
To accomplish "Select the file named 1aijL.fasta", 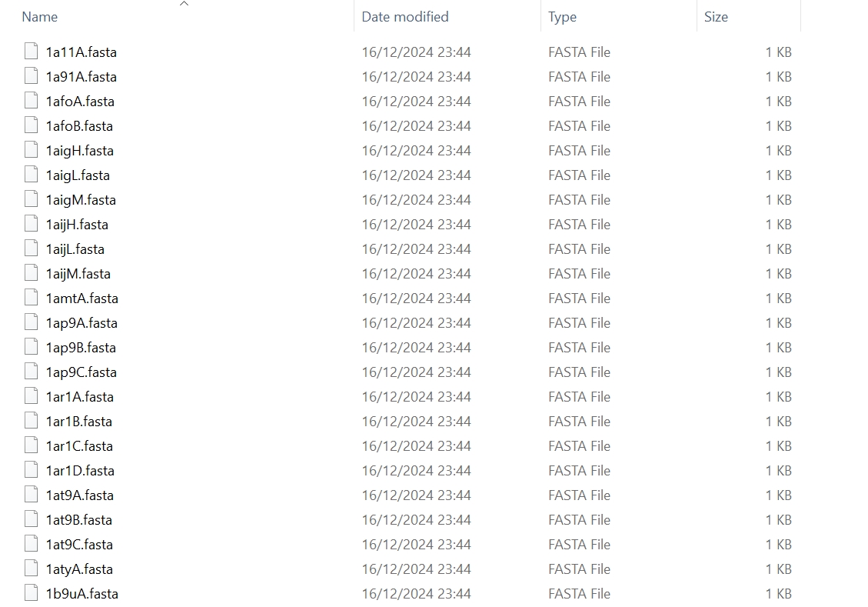I will 75,249.
